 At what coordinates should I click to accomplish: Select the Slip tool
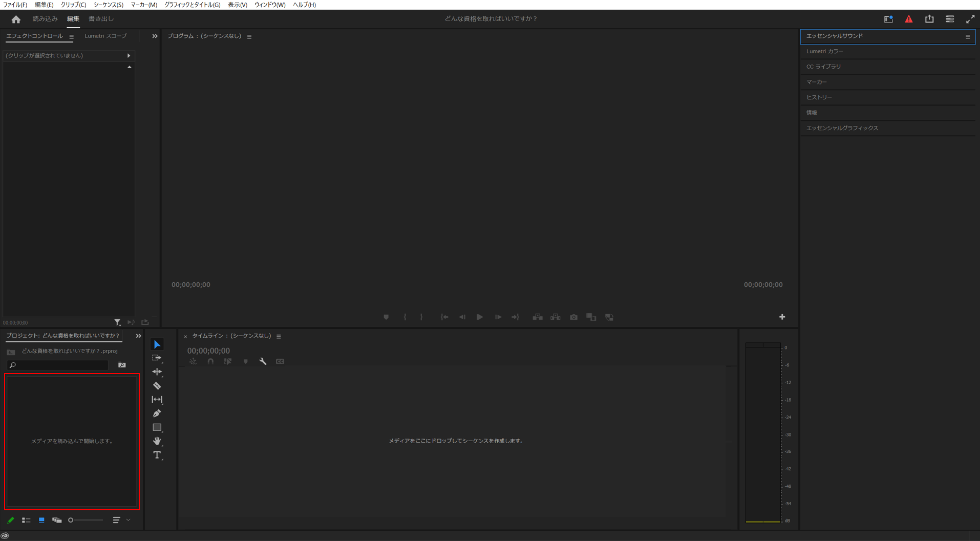157,400
